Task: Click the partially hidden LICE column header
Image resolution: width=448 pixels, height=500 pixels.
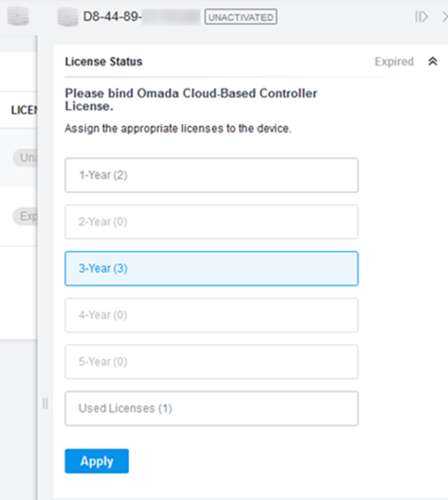Action: [x=25, y=111]
